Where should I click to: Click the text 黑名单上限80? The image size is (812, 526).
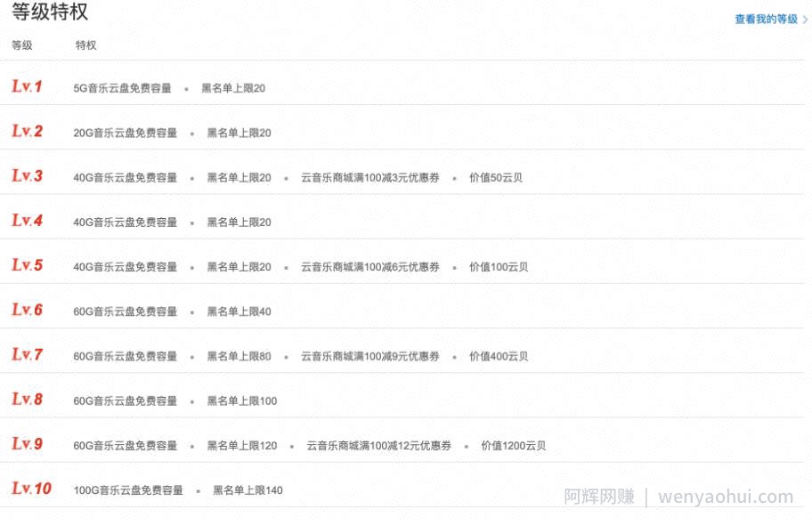[240, 356]
